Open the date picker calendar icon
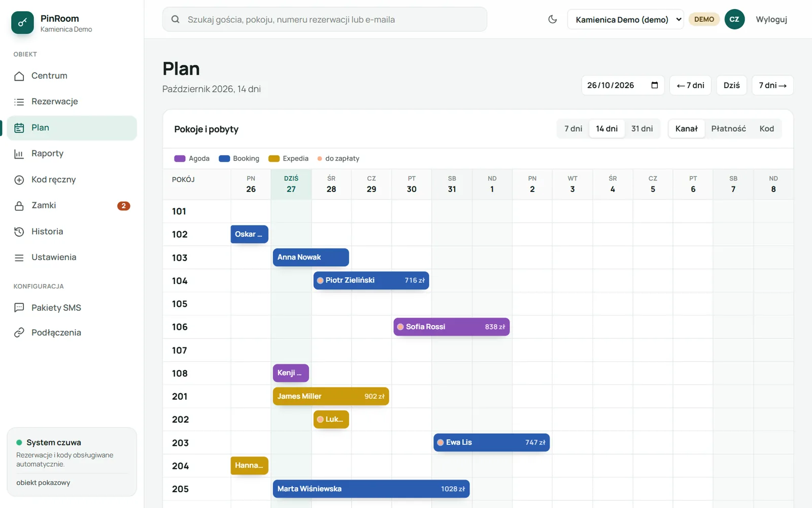 pos(655,85)
